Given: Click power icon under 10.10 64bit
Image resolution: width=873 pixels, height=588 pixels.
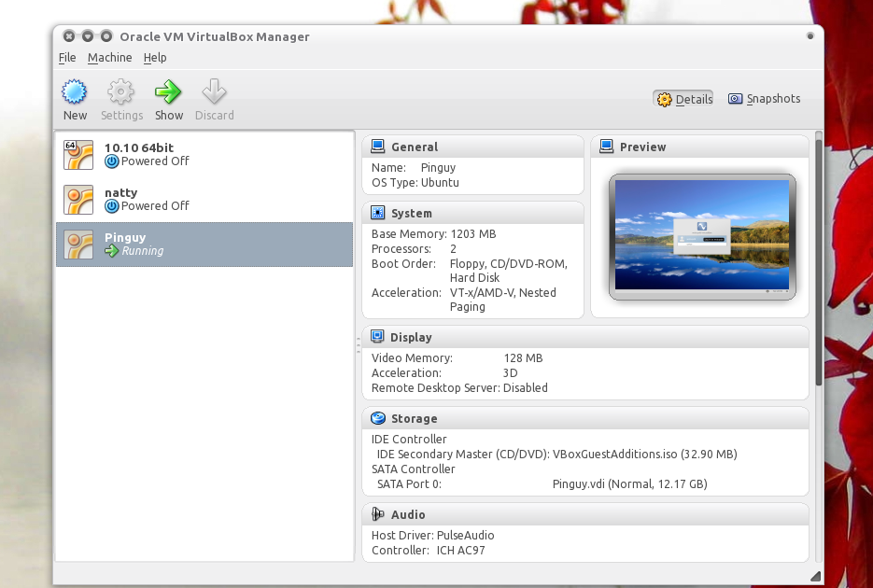Looking at the screenshot, I should coord(111,161).
